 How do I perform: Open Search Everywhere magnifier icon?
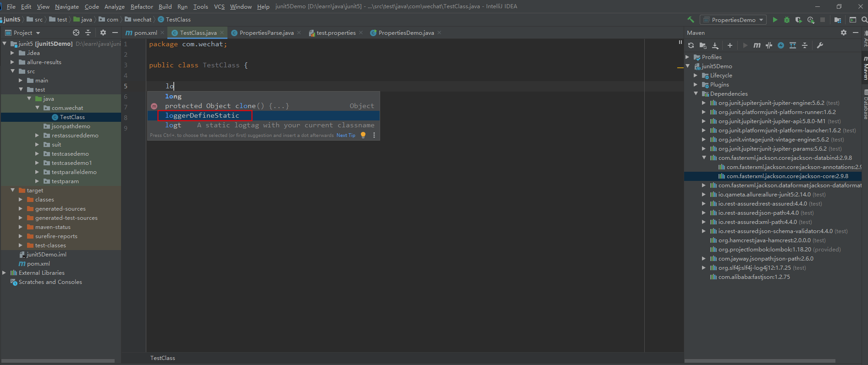864,20
